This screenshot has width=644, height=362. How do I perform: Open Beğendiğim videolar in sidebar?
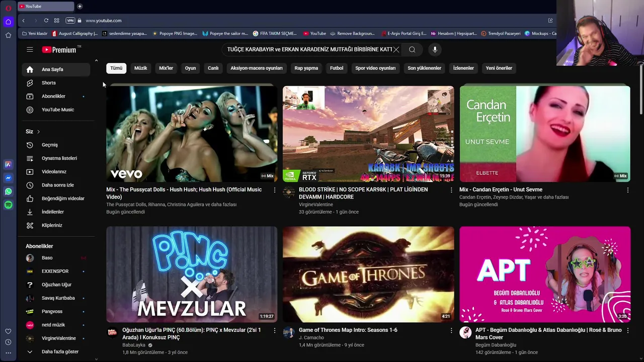(56, 199)
